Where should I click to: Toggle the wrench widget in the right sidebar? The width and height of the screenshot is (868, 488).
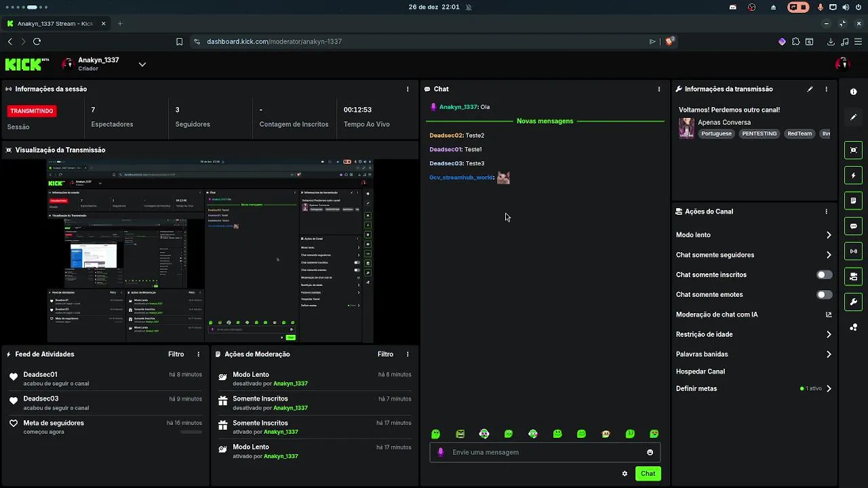click(x=853, y=302)
